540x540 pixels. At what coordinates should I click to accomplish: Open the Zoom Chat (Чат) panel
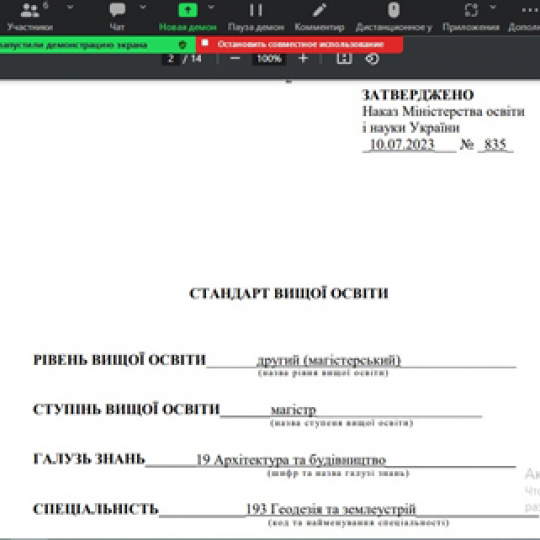117,16
